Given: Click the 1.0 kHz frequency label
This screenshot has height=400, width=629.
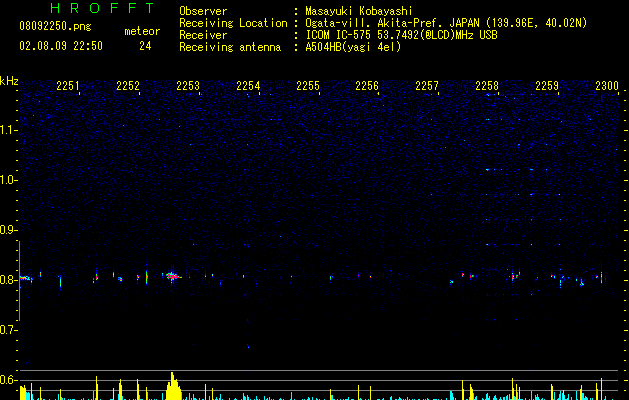Looking at the screenshot, I should coord(8,180).
